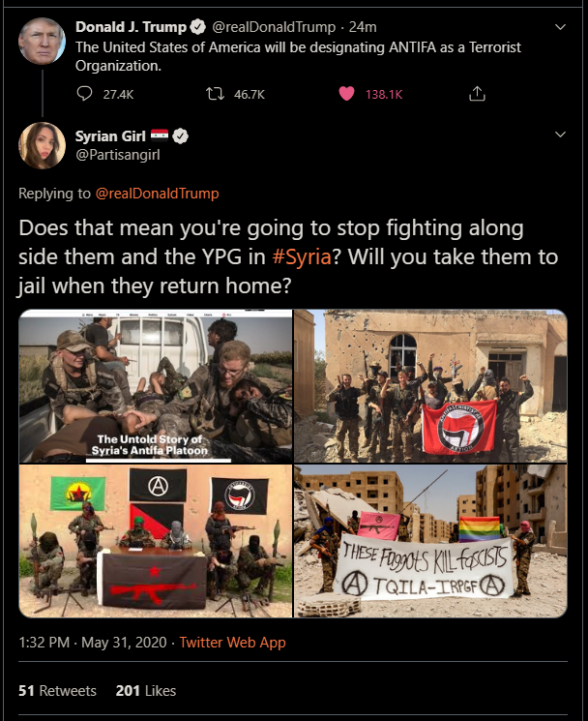View the 51 Retweets list
The image size is (588, 721).
tap(57, 691)
